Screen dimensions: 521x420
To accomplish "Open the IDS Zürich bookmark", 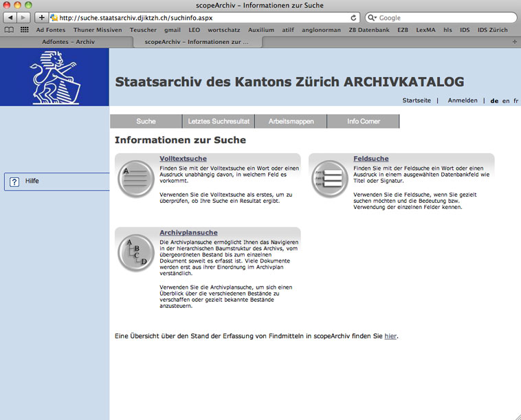I will 492,30.
